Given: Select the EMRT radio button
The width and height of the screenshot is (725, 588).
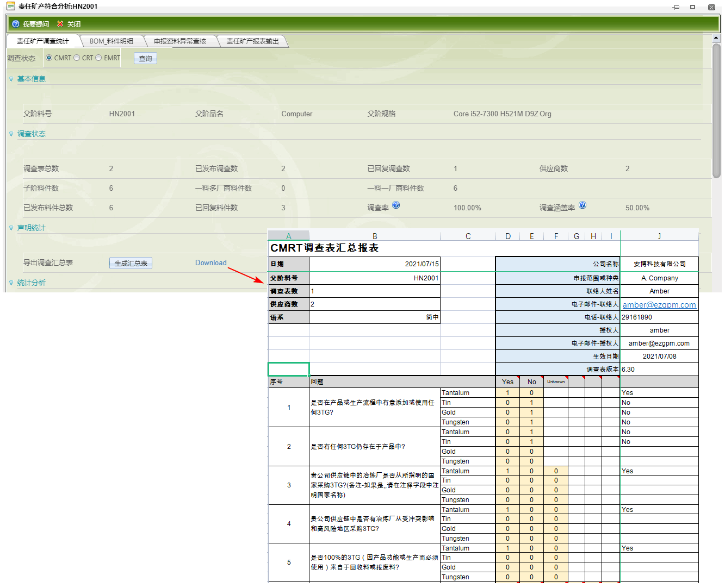Looking at the screenshot, I should (98, 58).
